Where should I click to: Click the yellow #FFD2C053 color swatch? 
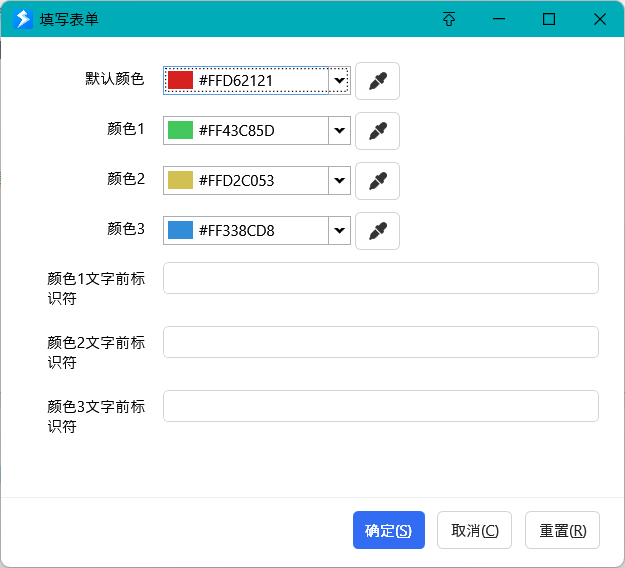tap(180, 180)
